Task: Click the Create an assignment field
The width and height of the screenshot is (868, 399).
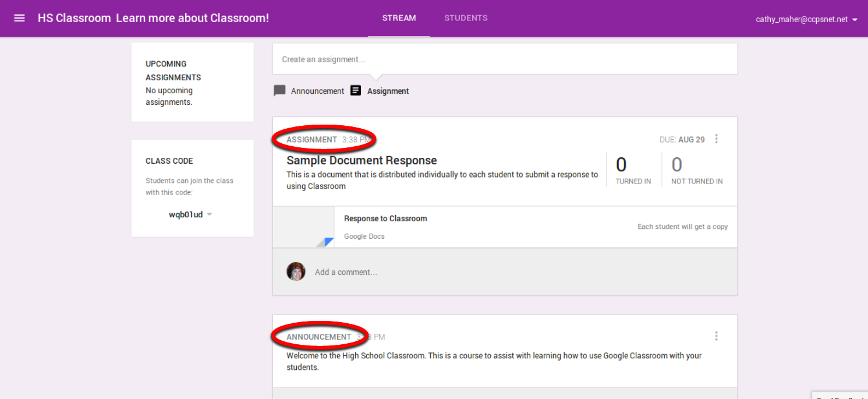Action: [505, 59]
